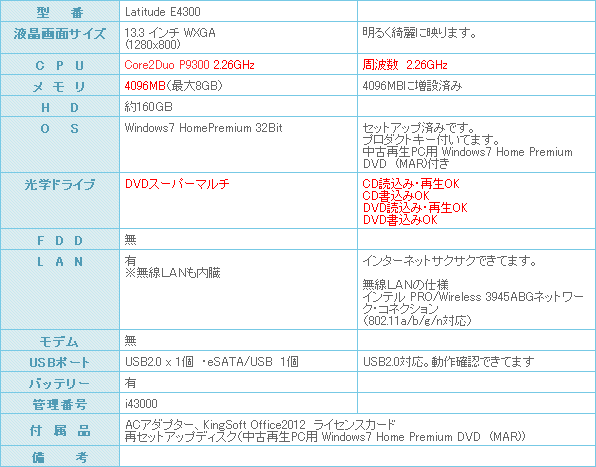Click the 約160GB hard disk value

pos(149,107)
